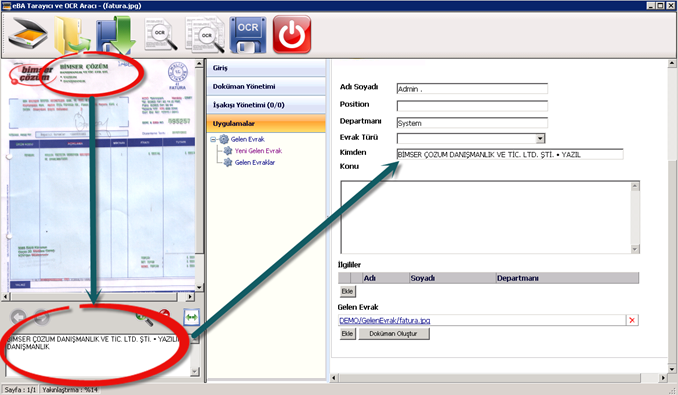This screenshot has width=678, height=395.
Task: Click the Sayfa : 1/1 status entry
Action: (x=20, y=390)
